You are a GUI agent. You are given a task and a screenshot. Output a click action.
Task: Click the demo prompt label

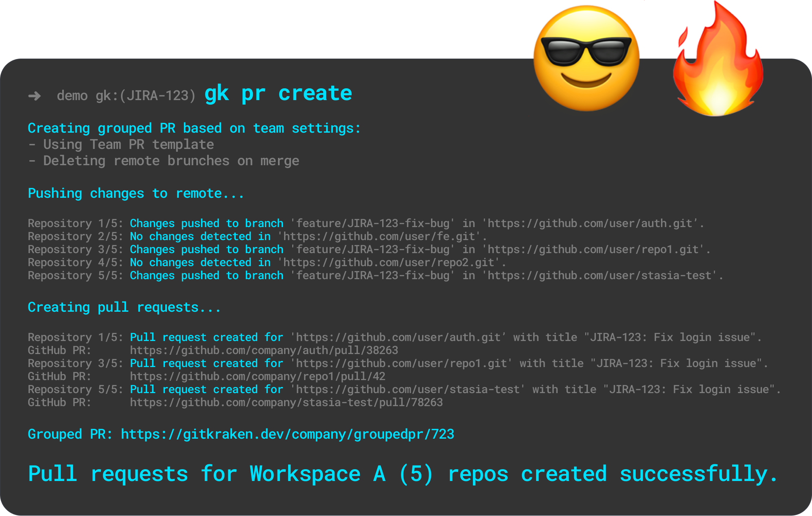[72, 95]
